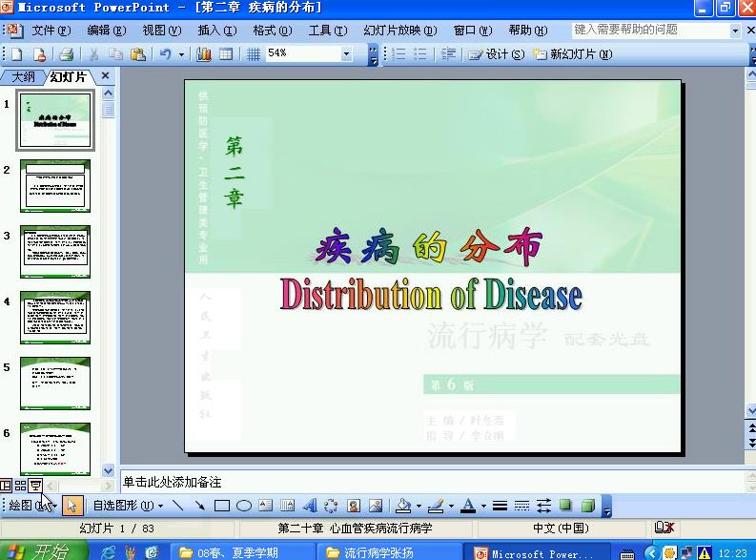This screenshot has width=756, height=560.
Task: Select the Oval shape tool
Action: (x=244, y=506)
